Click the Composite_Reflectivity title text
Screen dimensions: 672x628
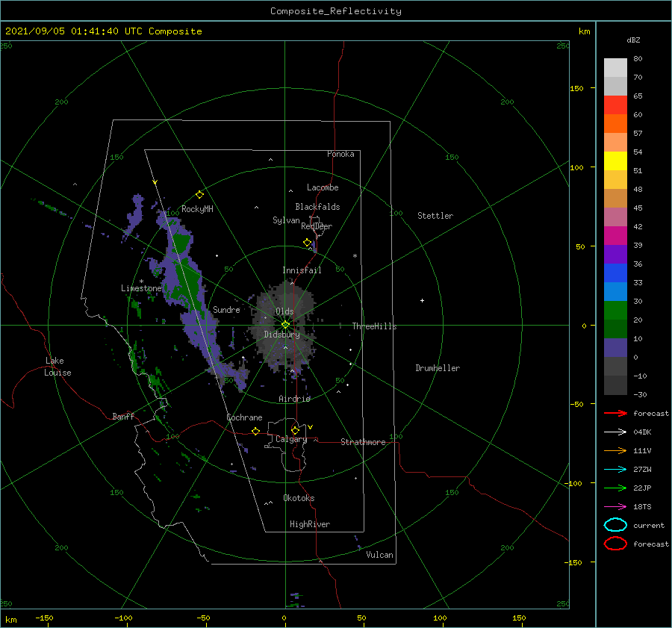pyautogui.click(x=336, y=11)
